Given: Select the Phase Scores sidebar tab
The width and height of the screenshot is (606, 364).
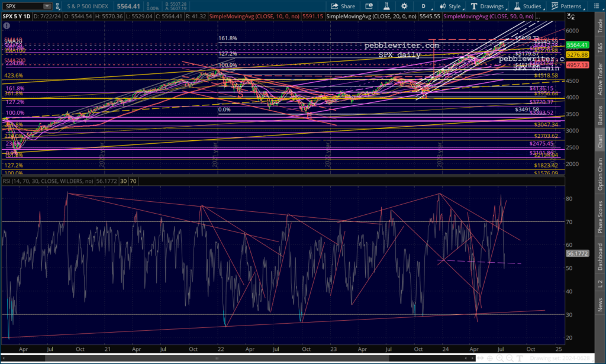Looking at the screenshot, I should (x=601, y=216).
